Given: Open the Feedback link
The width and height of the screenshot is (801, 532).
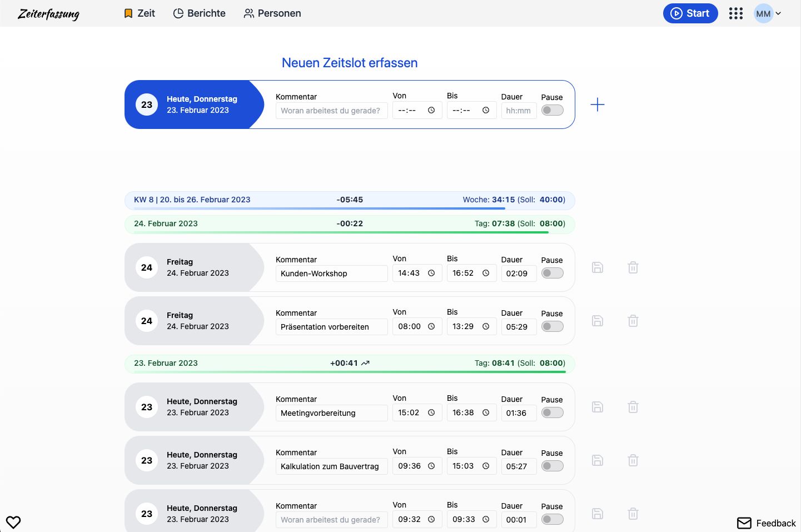Looking at the screenshot, I should tap(767, 523).
